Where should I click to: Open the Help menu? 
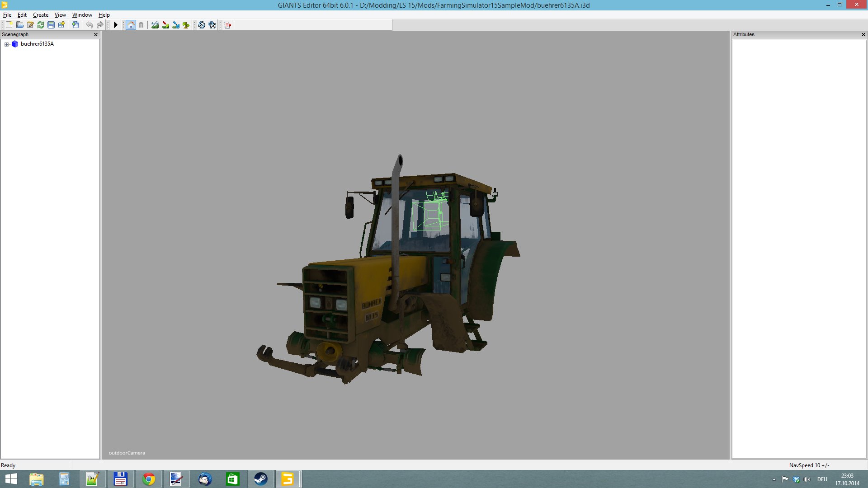[104, 15]
